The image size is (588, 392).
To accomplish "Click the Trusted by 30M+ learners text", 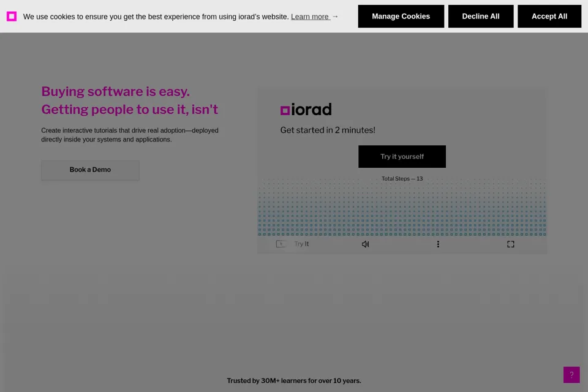I will tap(294, 381).
